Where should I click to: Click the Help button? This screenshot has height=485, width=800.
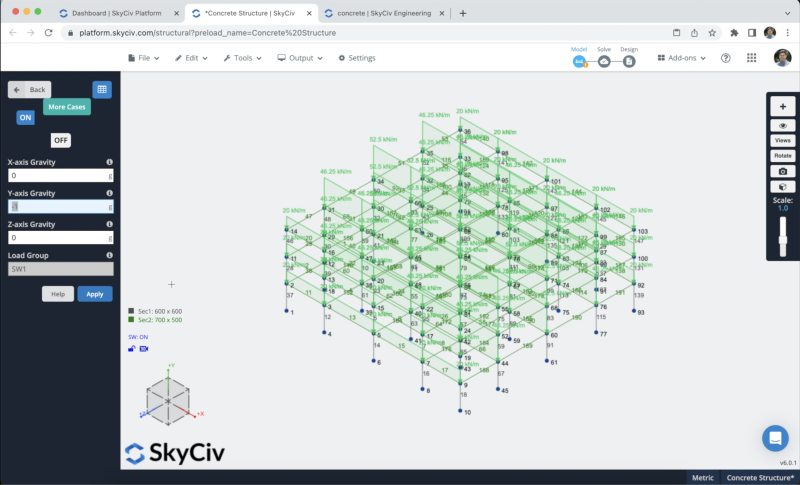(x=58, y=294)
